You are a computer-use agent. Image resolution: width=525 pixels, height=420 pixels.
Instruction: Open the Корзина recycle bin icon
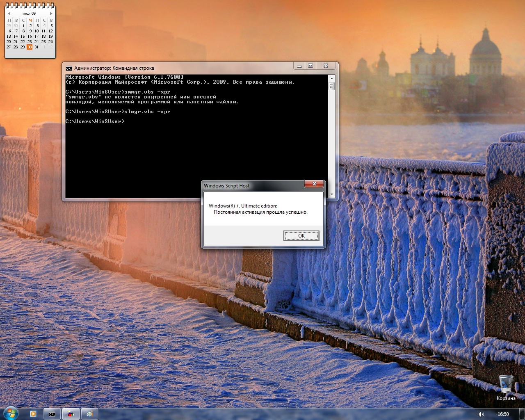pos(506,388)
